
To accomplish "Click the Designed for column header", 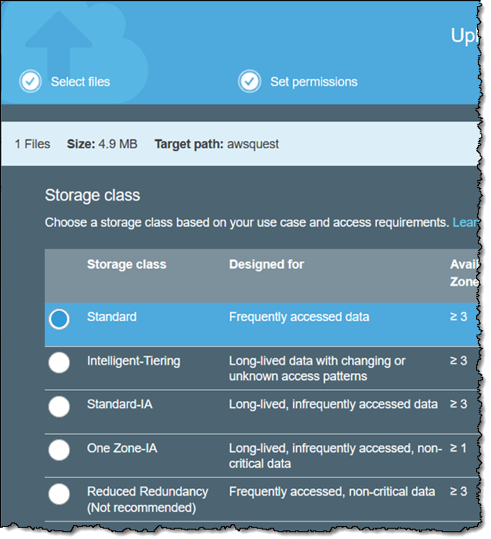I will pos(266,264).
